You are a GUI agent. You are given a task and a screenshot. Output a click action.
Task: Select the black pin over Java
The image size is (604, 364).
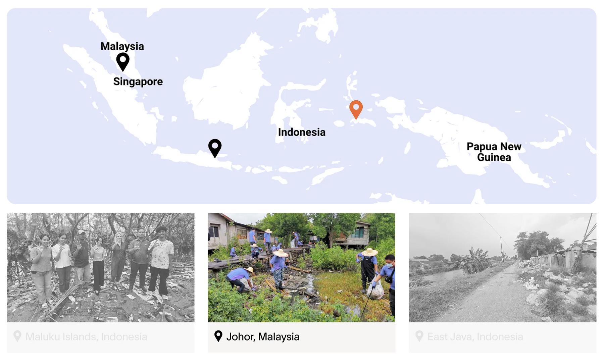[x=215, y=148]
